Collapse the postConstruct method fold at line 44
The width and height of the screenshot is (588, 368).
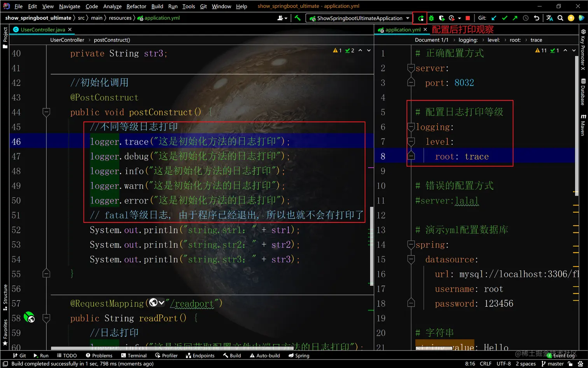pyautogui.click(x=46, y=112)
